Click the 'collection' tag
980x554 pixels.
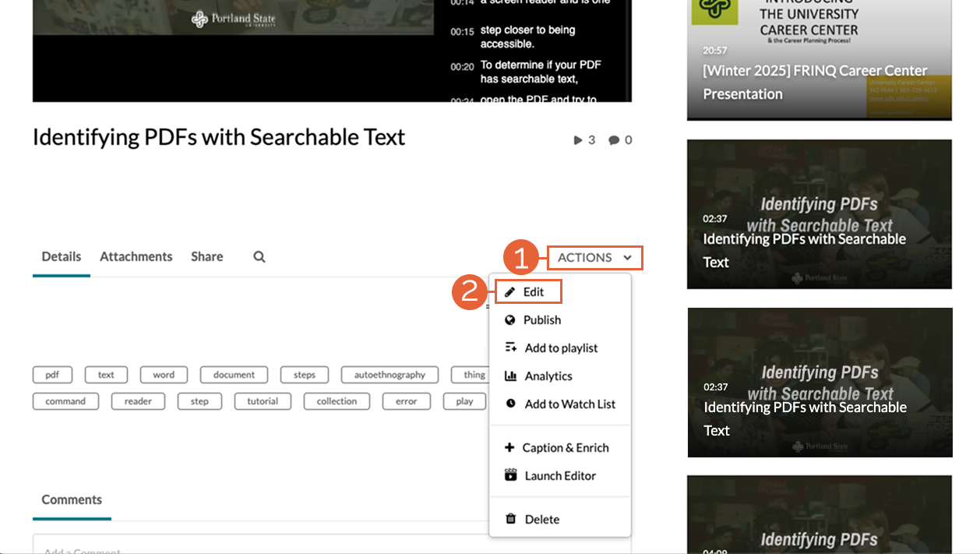coord(337,401)
